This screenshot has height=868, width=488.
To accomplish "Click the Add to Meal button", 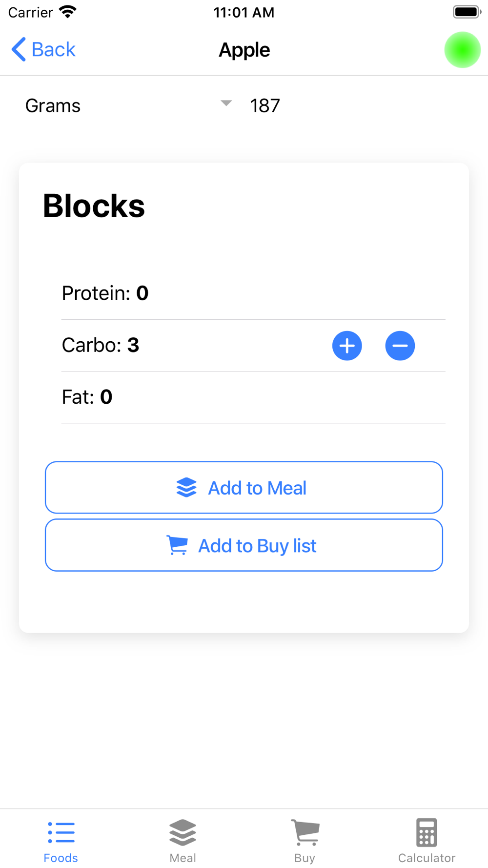I will [244, 487].
